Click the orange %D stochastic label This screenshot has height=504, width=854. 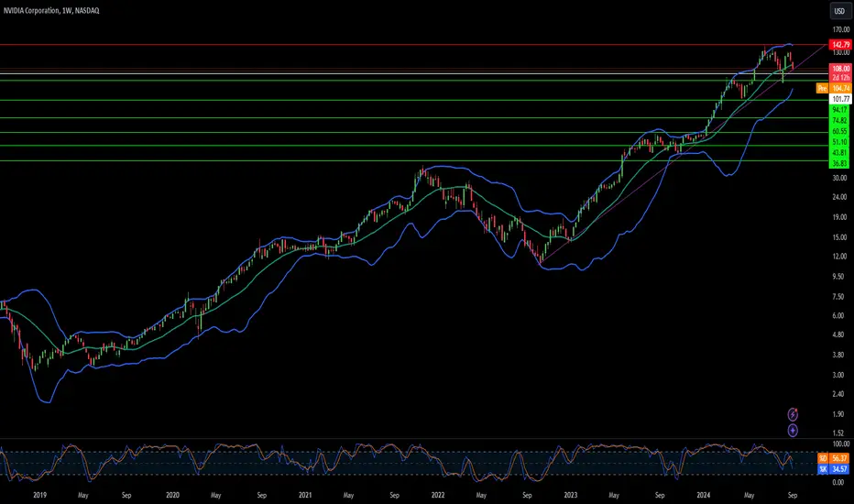click(x=823, y=459)
